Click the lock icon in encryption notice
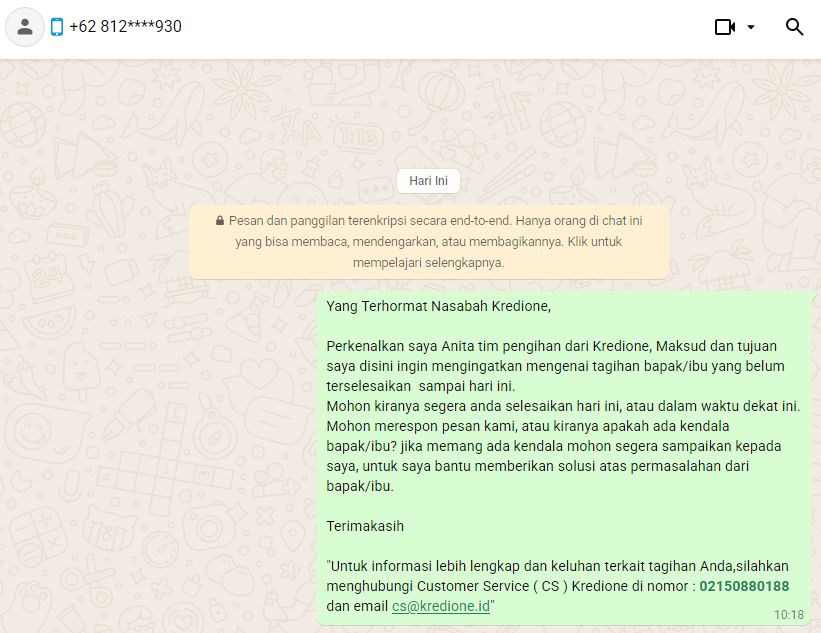Screen dimensions: 821x633 click(220, 221)
